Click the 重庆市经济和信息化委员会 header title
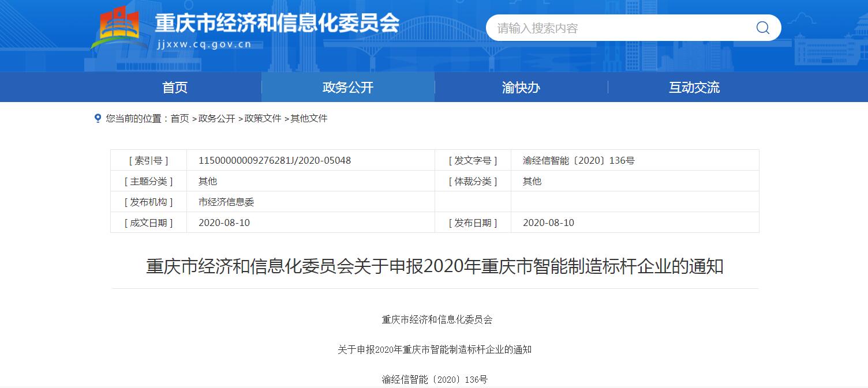868x388 pixels. point(277,23)
